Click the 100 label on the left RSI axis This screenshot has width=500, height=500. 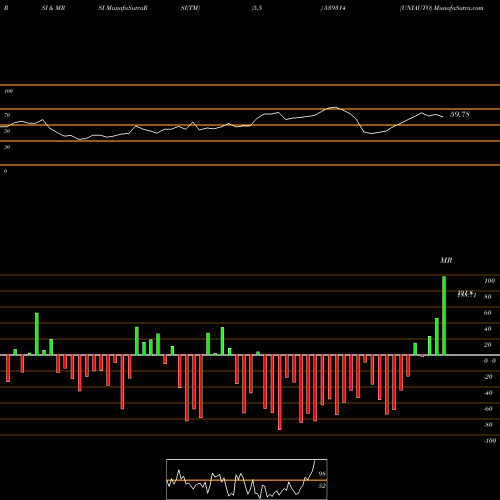click(x=8, y=91)
